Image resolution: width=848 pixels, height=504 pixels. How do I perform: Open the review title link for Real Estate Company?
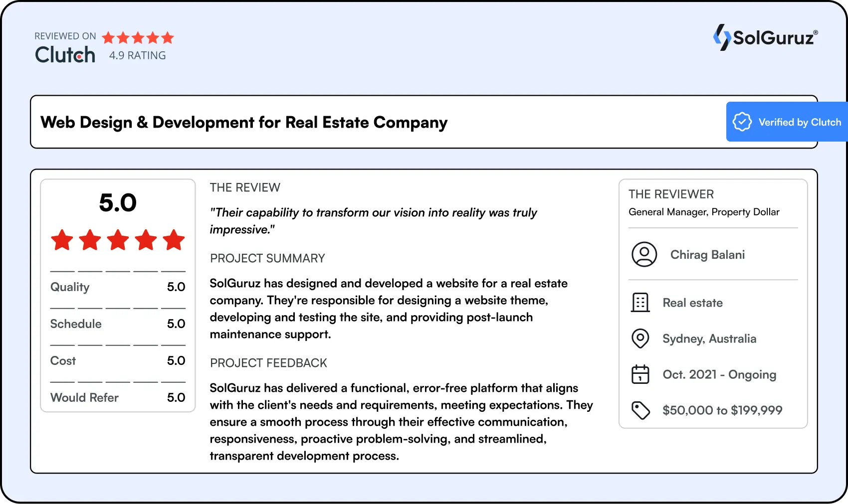pos(244,122)
